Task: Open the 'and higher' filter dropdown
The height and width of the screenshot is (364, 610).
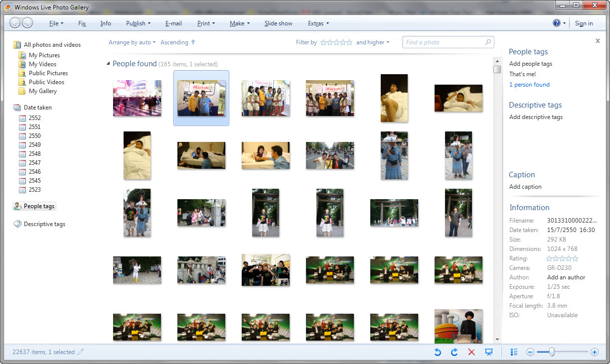Action: click(x=372, y=42)
